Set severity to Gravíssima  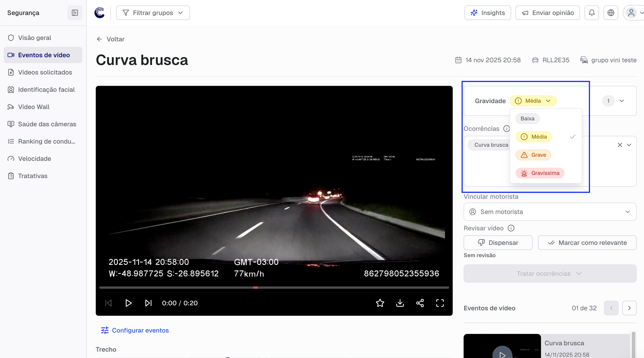point(540,173)
